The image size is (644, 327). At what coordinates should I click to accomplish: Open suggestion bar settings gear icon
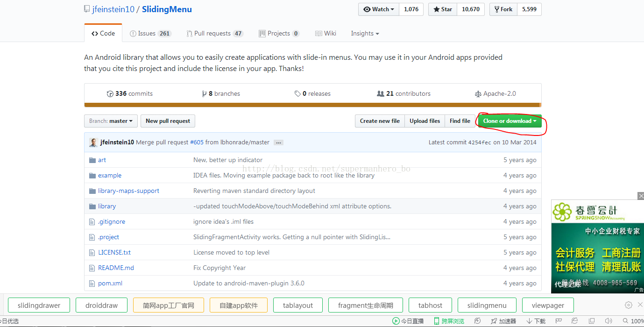coord(629,305)
